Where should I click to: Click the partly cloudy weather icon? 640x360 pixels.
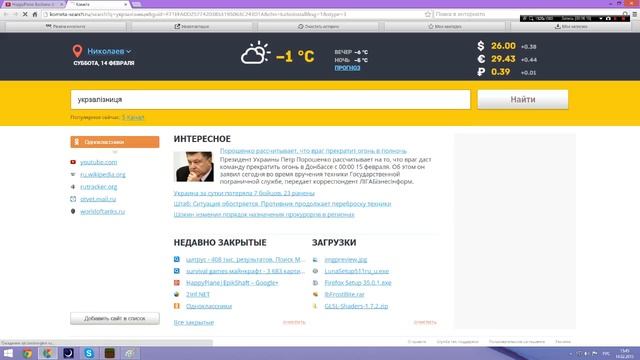(255, 53)
